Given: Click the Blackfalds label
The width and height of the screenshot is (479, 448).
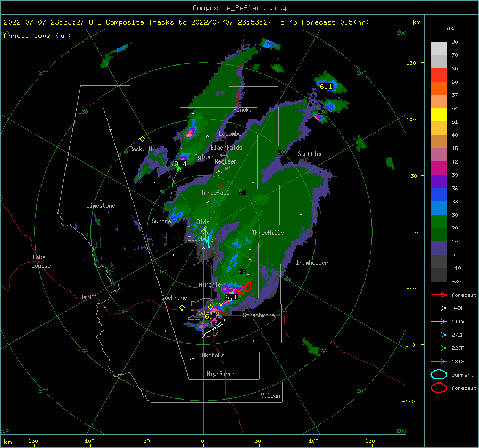Looking at the screenshot, I should pyautogui.click(x=226, y=148).
